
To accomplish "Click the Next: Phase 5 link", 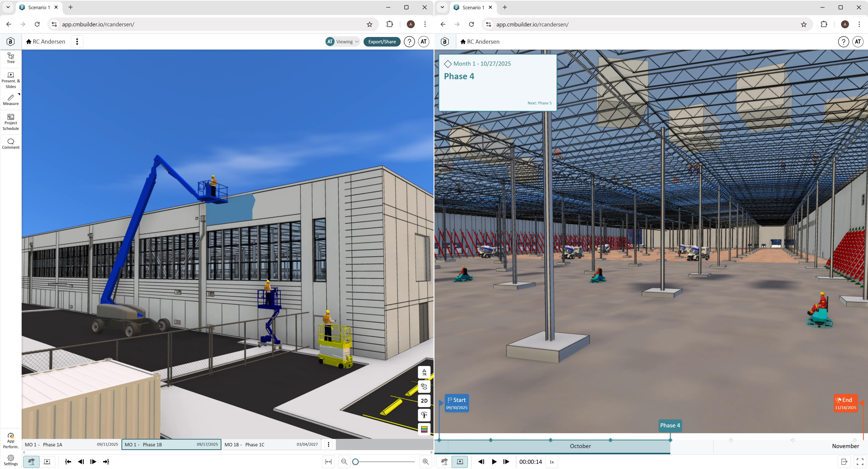I will (539, 103).
